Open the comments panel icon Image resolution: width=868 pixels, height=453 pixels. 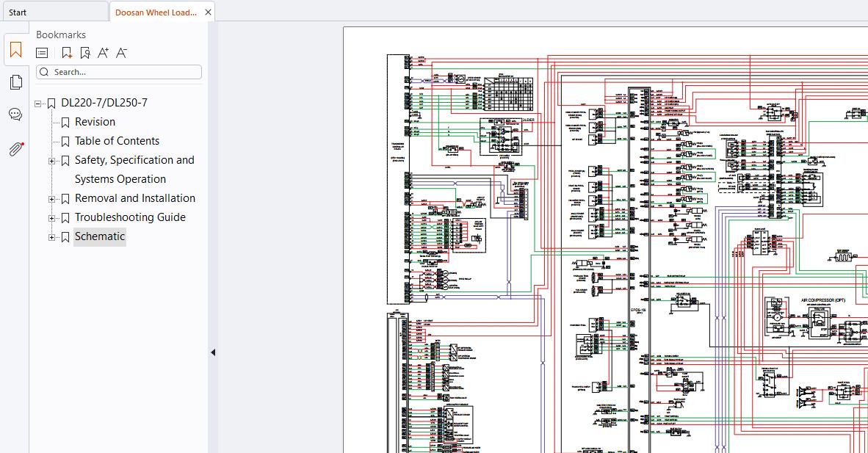tap(15, 115)
